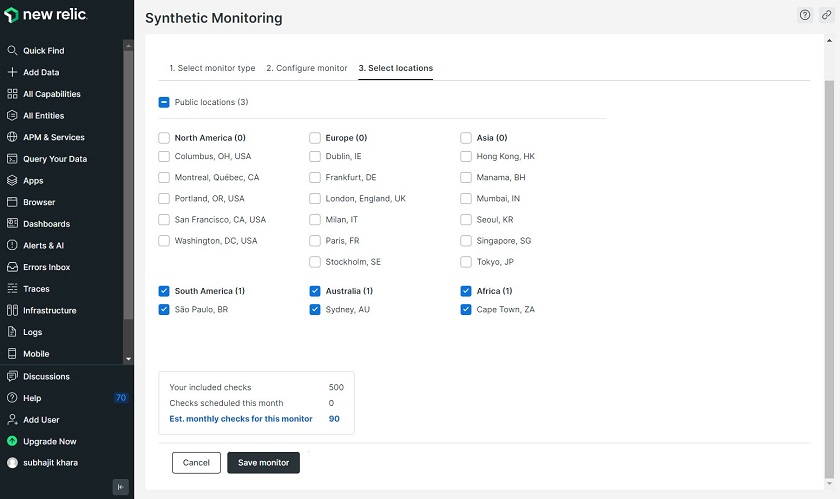Open 3. Select locations tab
The width and height of the screenshot is (840, 499).
396,68
